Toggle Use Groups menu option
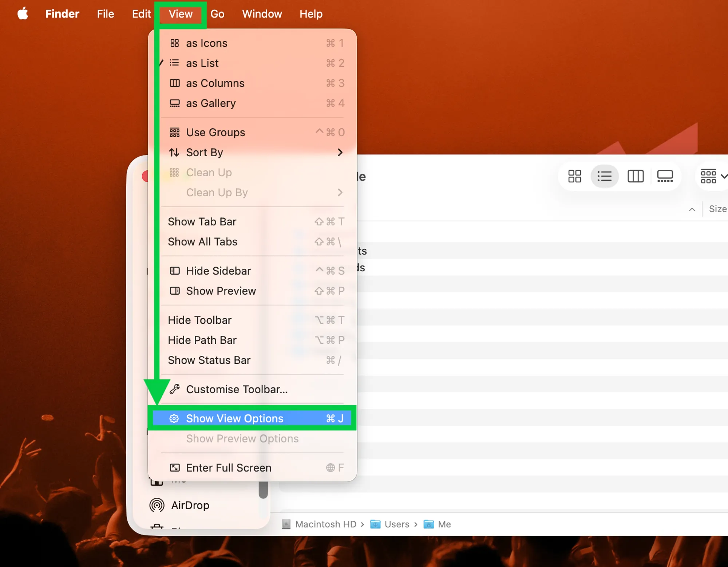 [215, 133]
